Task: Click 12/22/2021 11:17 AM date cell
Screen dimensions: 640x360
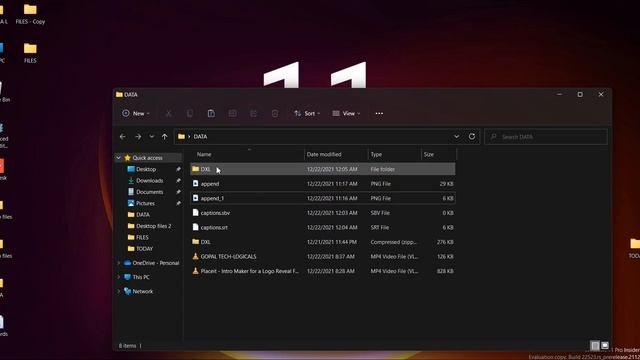Action: click(332, 184)
